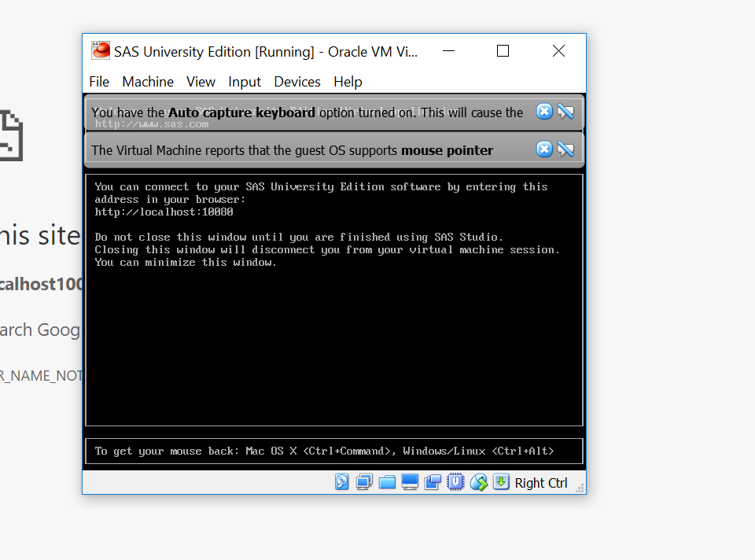The width and height of the screenshot is (755, 560).
Task: Click the Right Ctrl host key label
Action: [541, 483]
